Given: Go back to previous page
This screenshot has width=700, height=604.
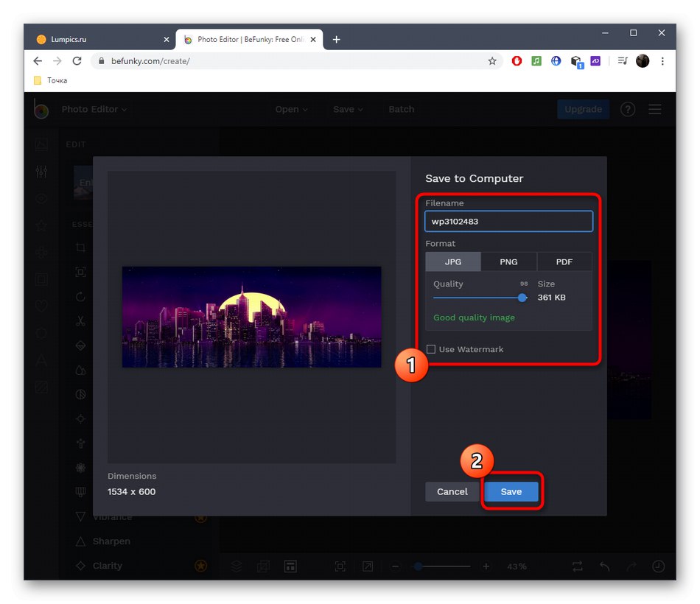Looking at the screenshot, I should point(38,61).
